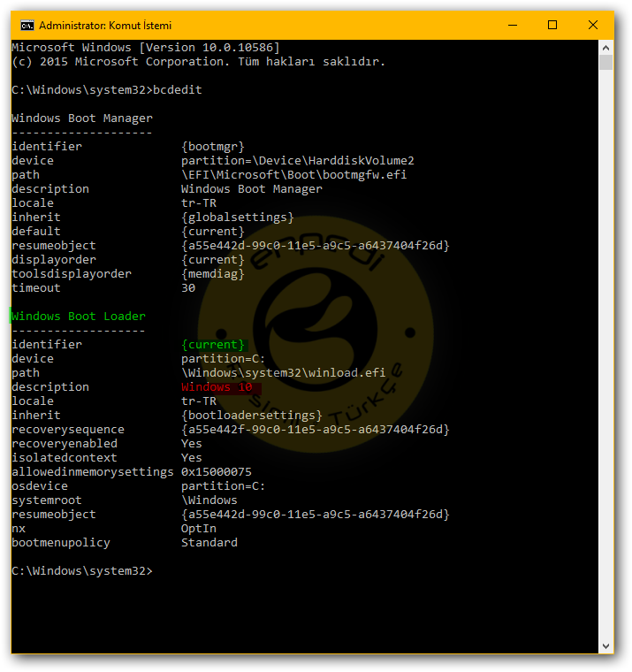
Task: Click the recoverysequence GUID value
Action: point(315,430)
